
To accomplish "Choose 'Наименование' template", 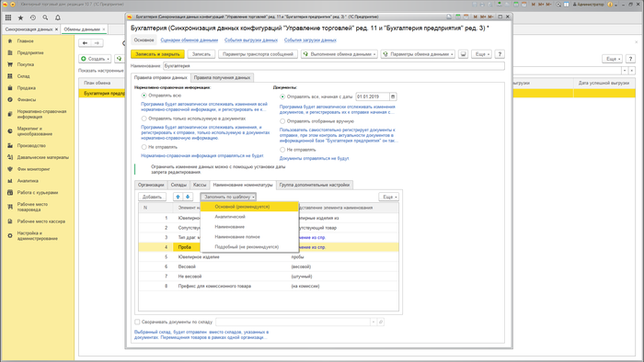I will (x=249, y=227).
